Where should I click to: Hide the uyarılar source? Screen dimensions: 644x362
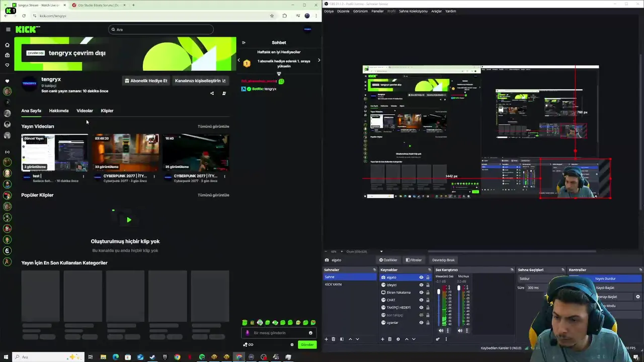(421, 323)
